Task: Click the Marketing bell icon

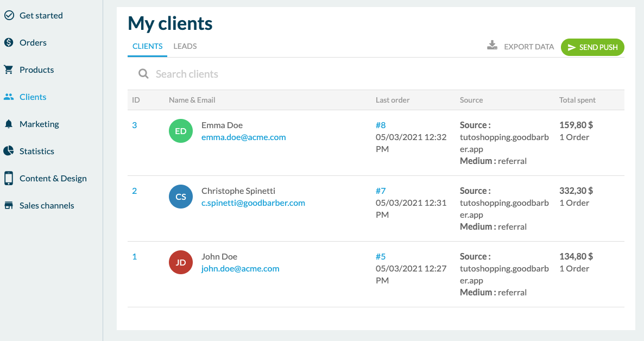Action: (9, 124)
